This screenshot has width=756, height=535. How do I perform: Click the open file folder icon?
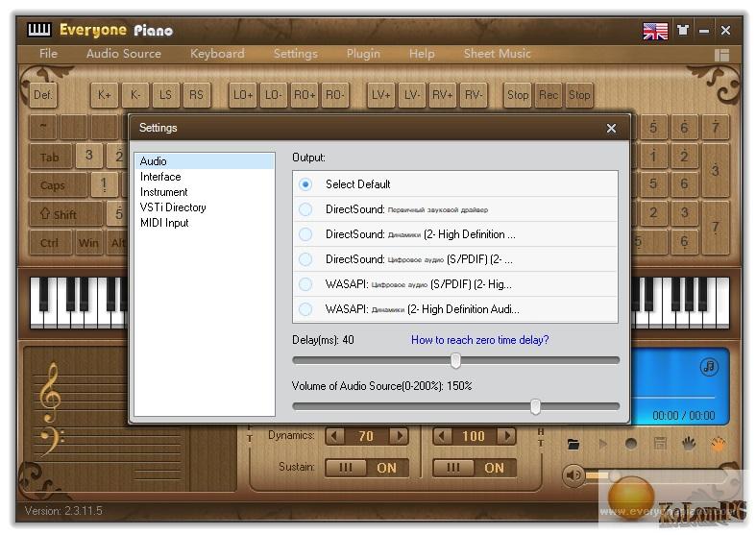[573, 444]
